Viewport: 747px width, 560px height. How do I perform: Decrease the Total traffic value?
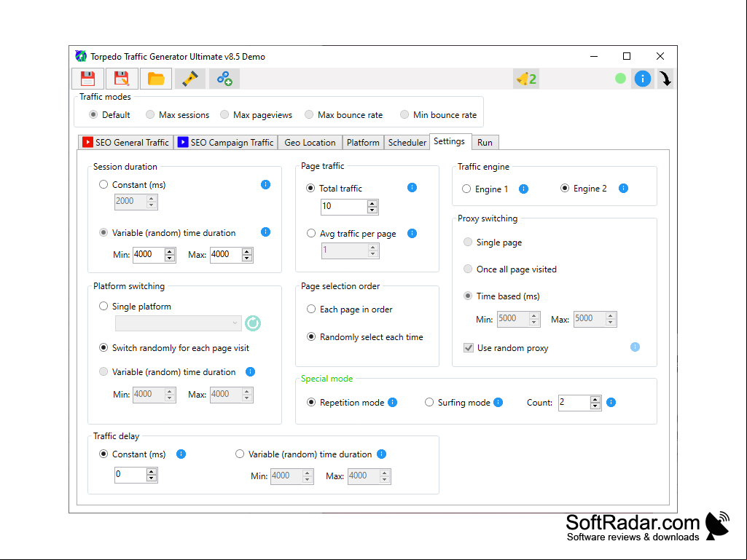[x=372, y=210]
